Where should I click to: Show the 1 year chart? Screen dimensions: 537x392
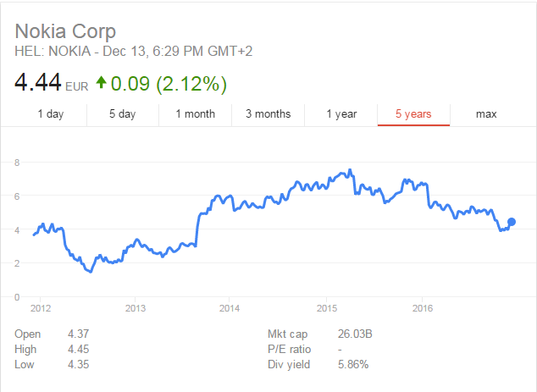[341, 113]
